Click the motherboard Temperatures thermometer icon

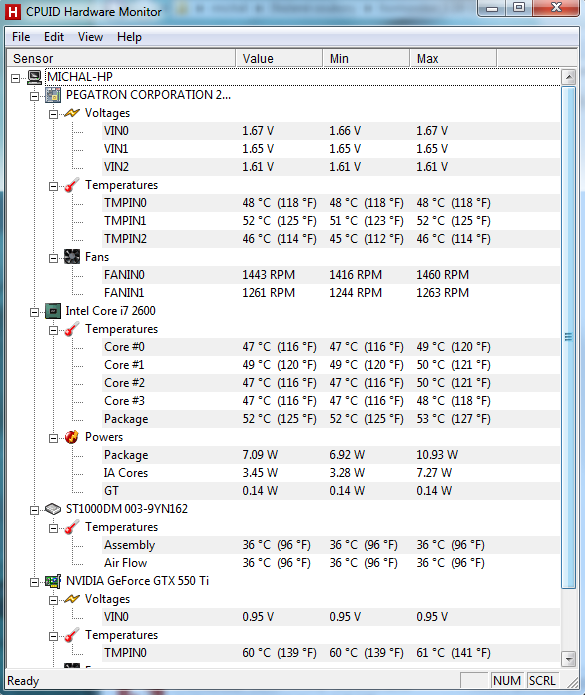(x=72, y=185)
